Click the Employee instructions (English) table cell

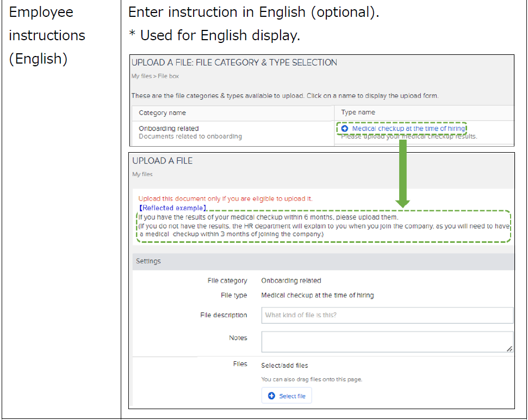tap(61, 36)
